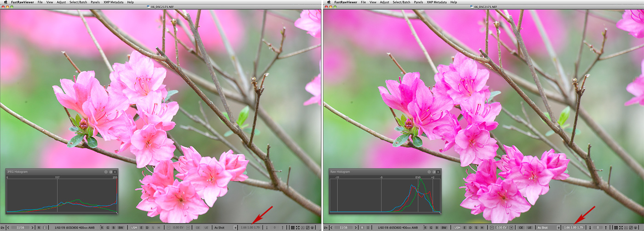The image size is (644, 231).
Task: Toggle red channel R in right window
Action: coord(424,227)
